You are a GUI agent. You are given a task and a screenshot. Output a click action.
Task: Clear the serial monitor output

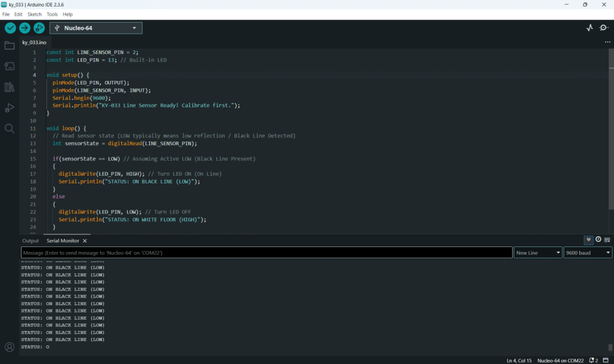coord(607,240)
